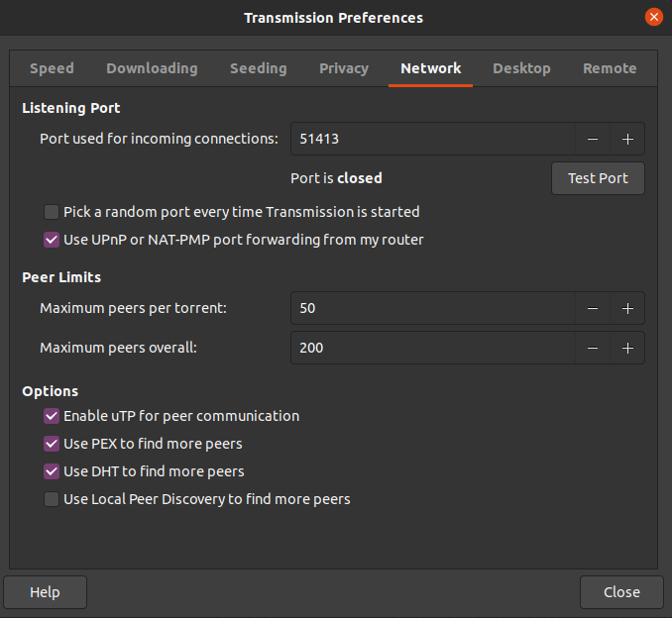This screenshot has width=672, height=618.
Task: Click the maximum peers per torrent field
Action: tap(433, 308)
